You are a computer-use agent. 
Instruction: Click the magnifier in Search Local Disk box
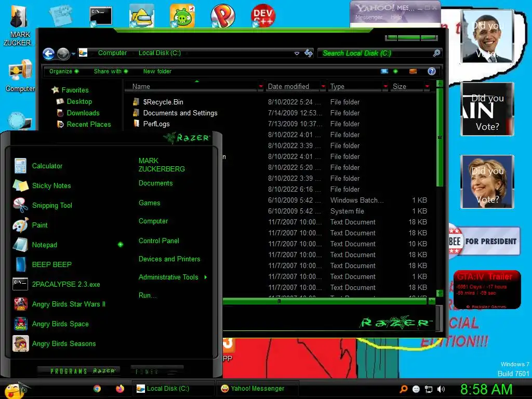tap(436, 53)
